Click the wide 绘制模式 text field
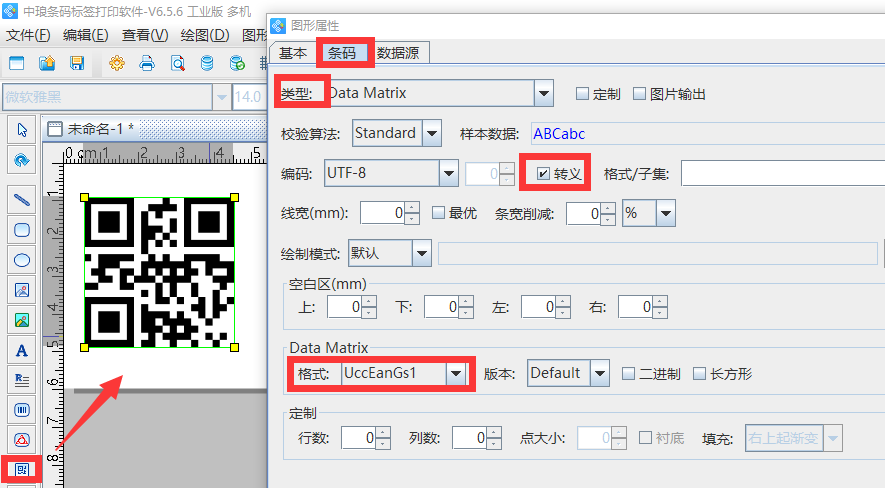 coord(658,253)
